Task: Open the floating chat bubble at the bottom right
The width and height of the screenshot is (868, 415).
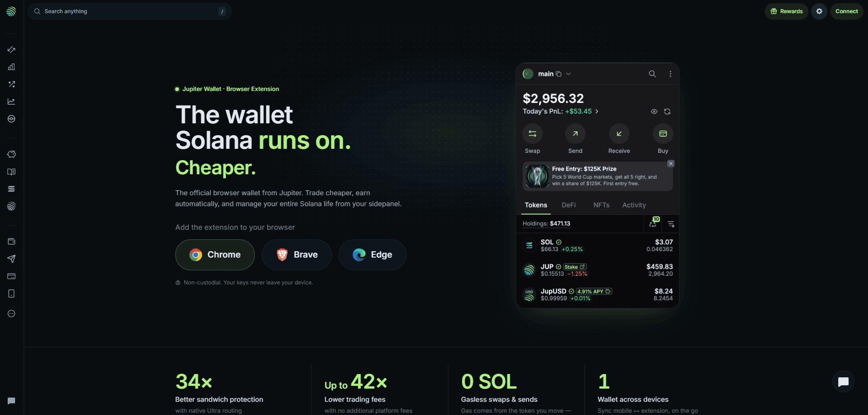Action: 843,381
